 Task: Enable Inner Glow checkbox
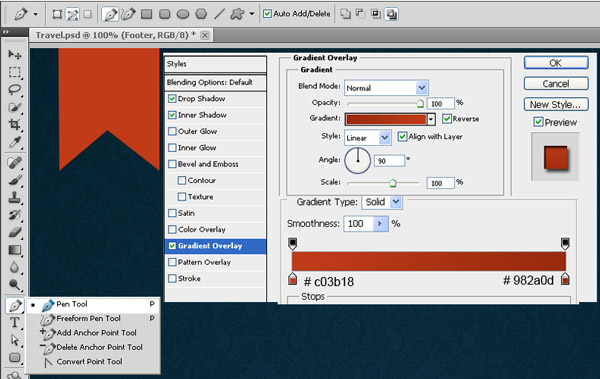[x=172, y=148]
